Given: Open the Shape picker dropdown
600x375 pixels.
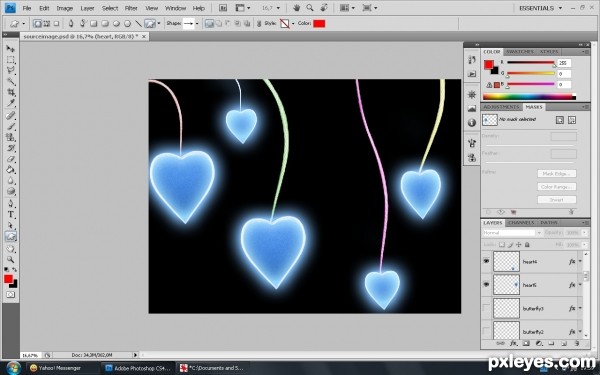Looking at the screenshot, I should 197,24.
